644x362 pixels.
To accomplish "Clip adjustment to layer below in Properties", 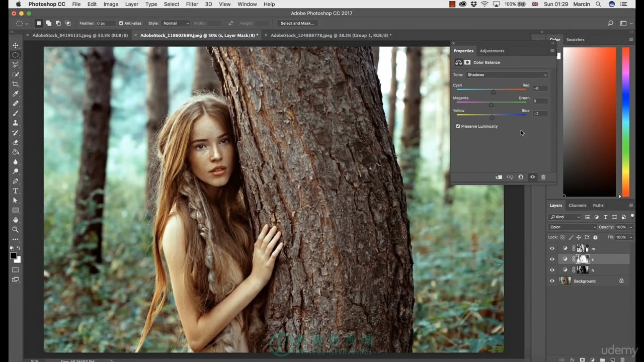I will click(x=499, y=177).
